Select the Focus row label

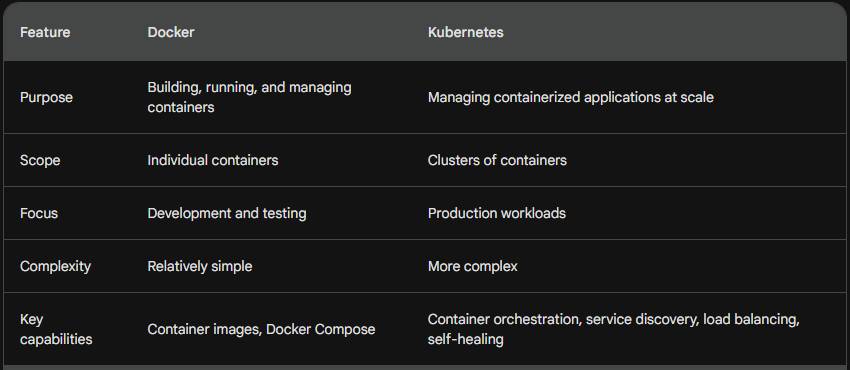tap(39, 213)
